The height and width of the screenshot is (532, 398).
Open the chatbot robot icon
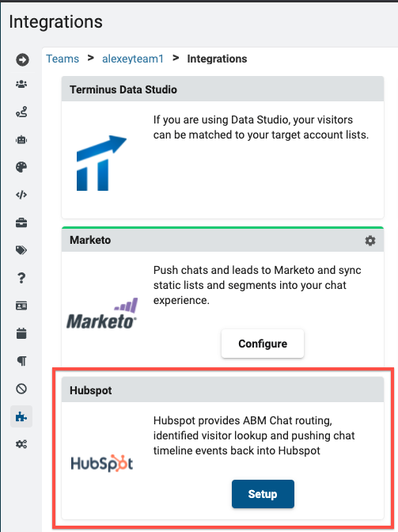(21, 140)
